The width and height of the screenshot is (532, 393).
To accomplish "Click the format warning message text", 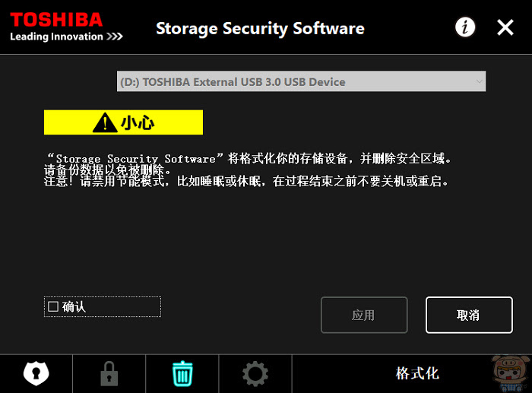I will coord(248,170).
